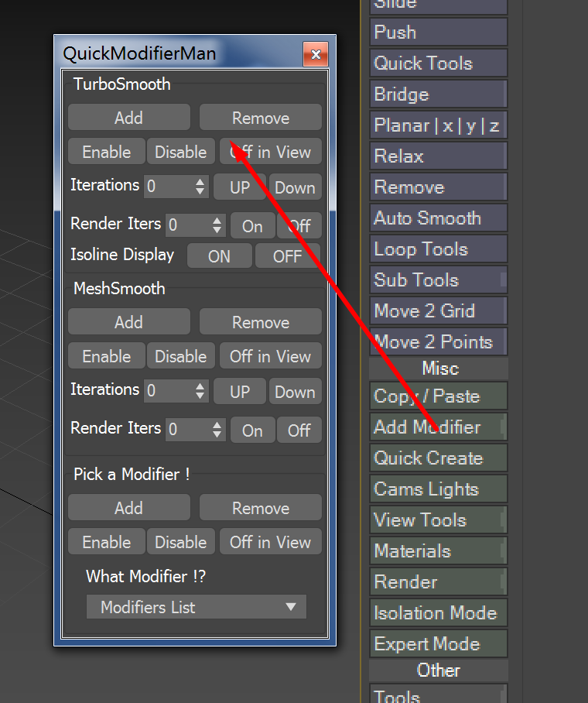Remove the TurboSmooth modifier
The height and width of the screenshot is (703, 588).
pyautogui.click(x=261, y=118)
